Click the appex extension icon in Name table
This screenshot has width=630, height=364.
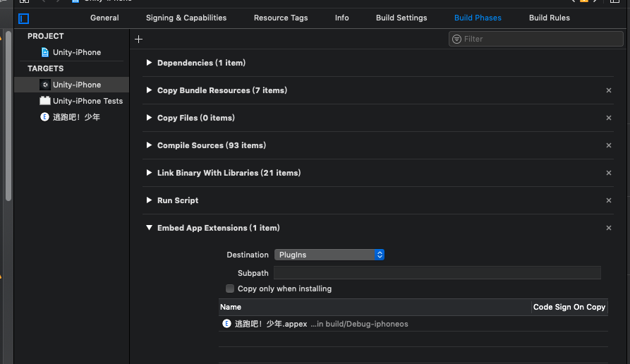click(226, 323)
